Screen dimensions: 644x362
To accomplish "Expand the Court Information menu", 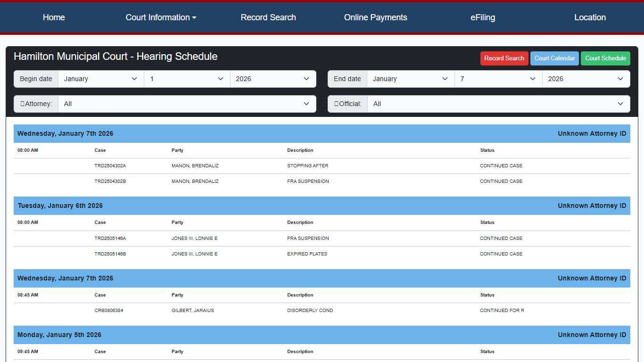I will coord(161,17).
